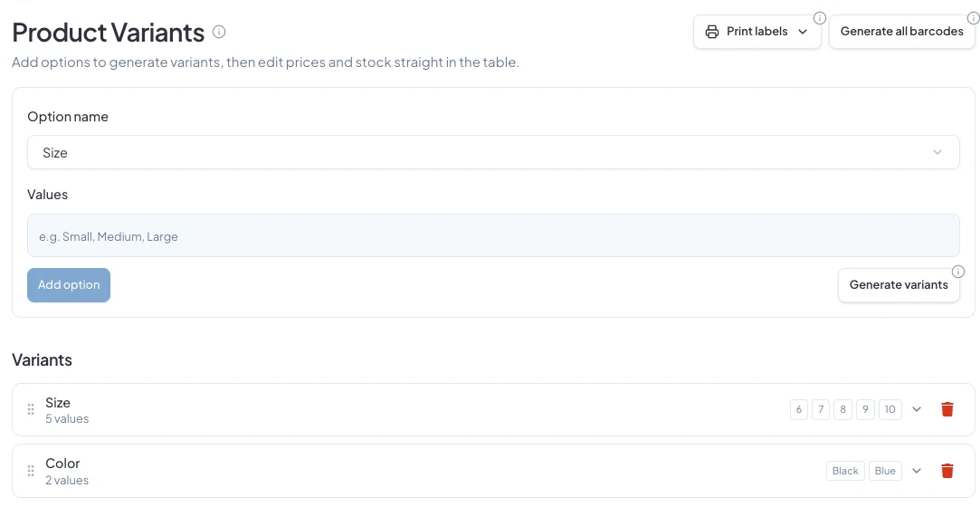The width and height of the screenshot is (980, 507).
Task: Click the Add option button
Action: pyautogui.click(x=69, y=285)
